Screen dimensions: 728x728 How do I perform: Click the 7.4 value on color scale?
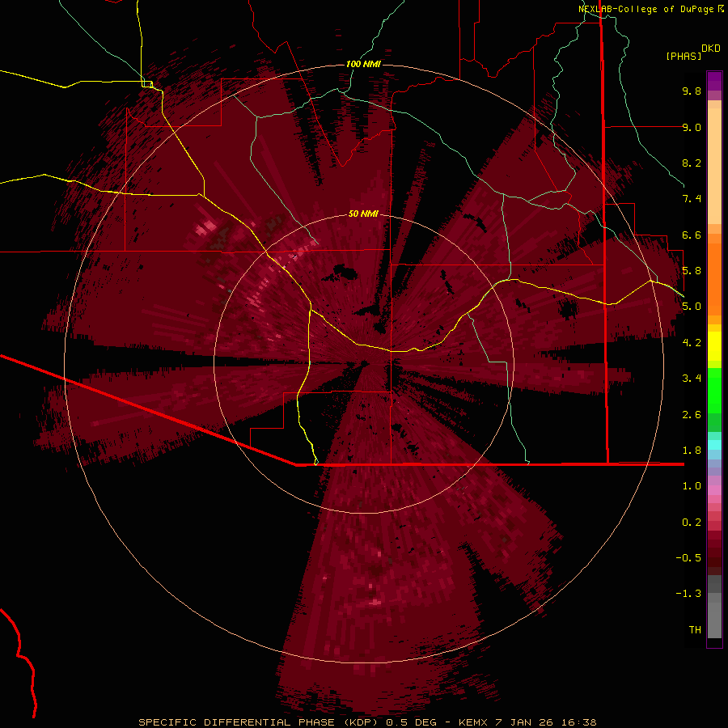click(x=692, y=199)
